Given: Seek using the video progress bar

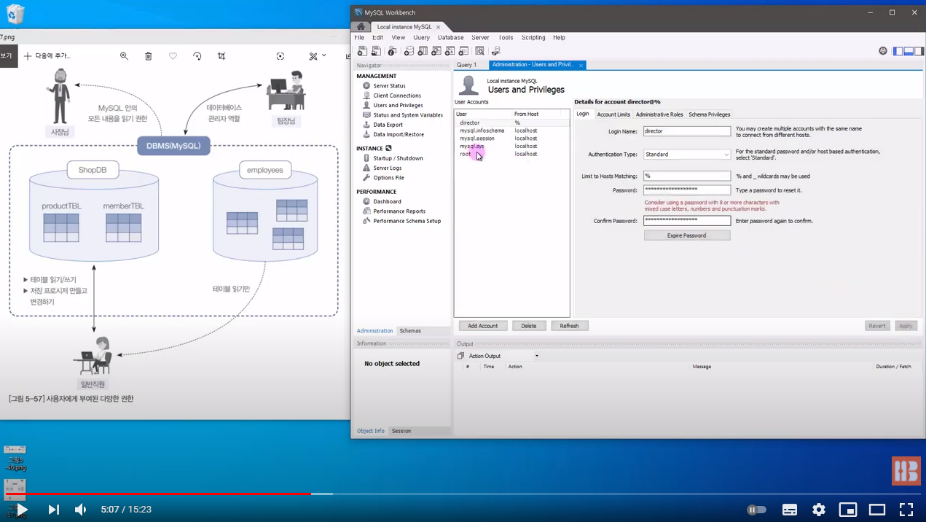Looking at the screenshot, I should point(463,494).
